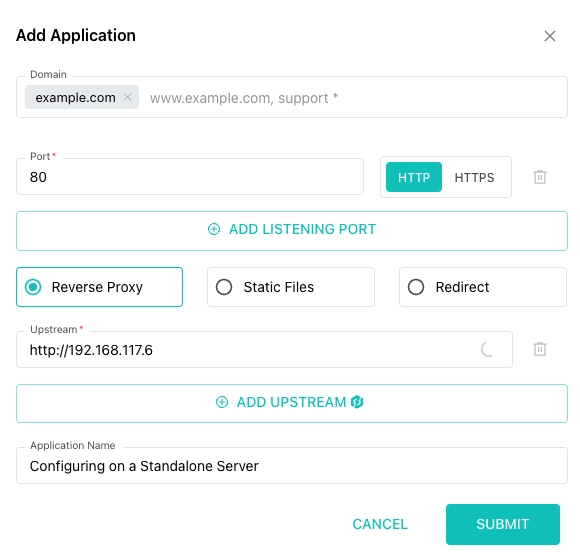
Task: Delete the port 80 listening entry
Action: tap(540, 177)
